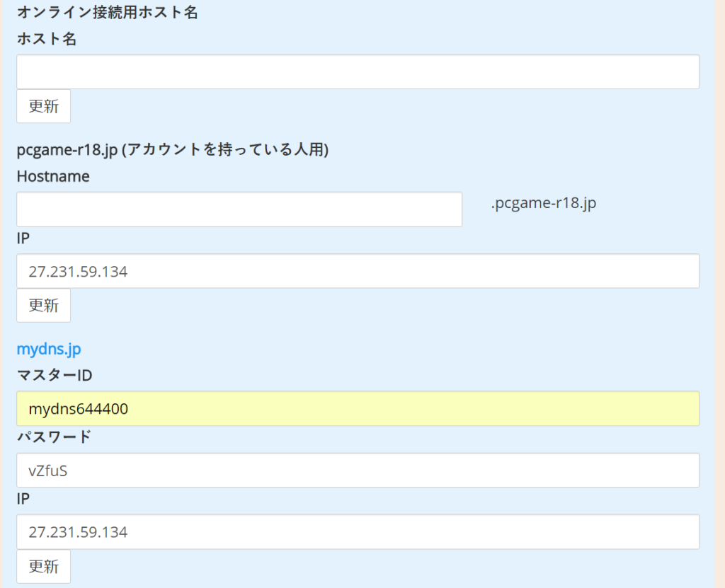Open the mydns.jp link

click(49, 349)
